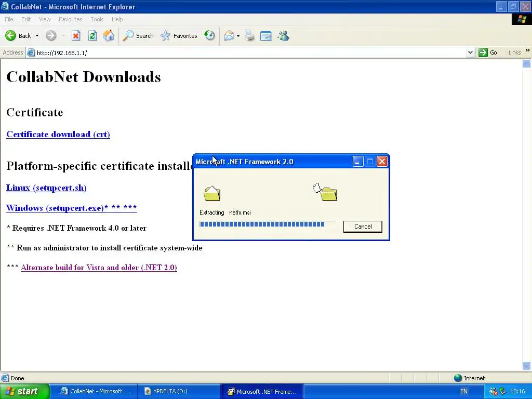This screenshot has width=532, height=399.
Task: Switch to XPDELTA (D:) taskbar item
Action: tap(179, 391)
